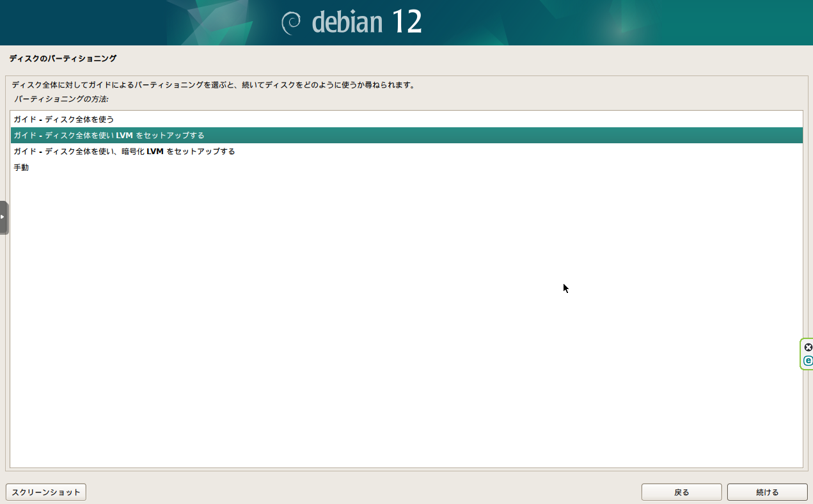Select the highlighted unencrypted LVM setup option
Image resolution: width=813 pixels, height=504 pixels.
(x=109, y=136)
